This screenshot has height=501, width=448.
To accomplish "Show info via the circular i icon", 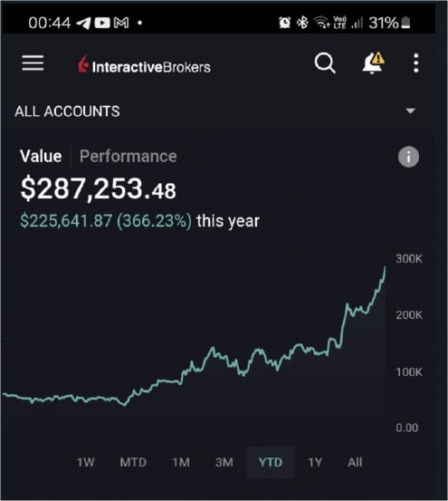I will [408, 157].
